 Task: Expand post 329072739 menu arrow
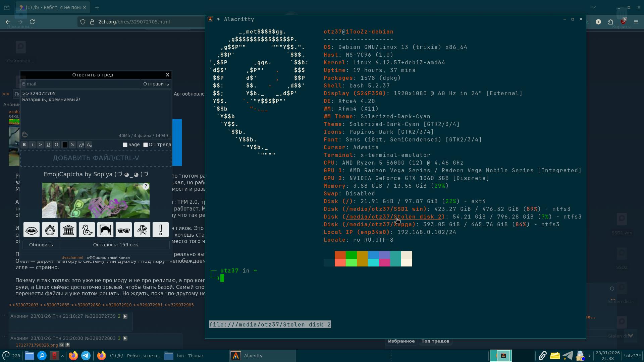coord(125,316)
